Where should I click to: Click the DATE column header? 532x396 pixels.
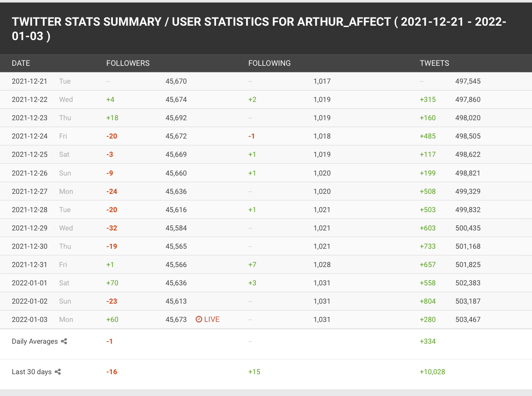[21, 63]
